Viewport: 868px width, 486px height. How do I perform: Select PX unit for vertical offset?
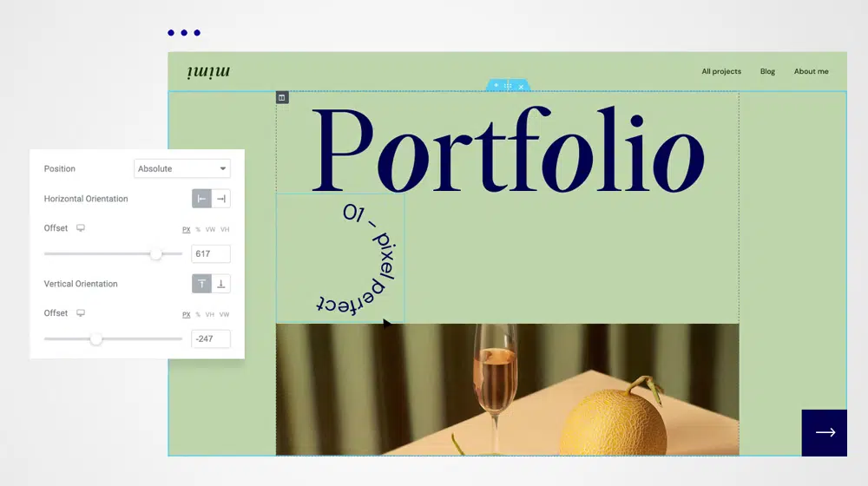[x=186, y=315]
